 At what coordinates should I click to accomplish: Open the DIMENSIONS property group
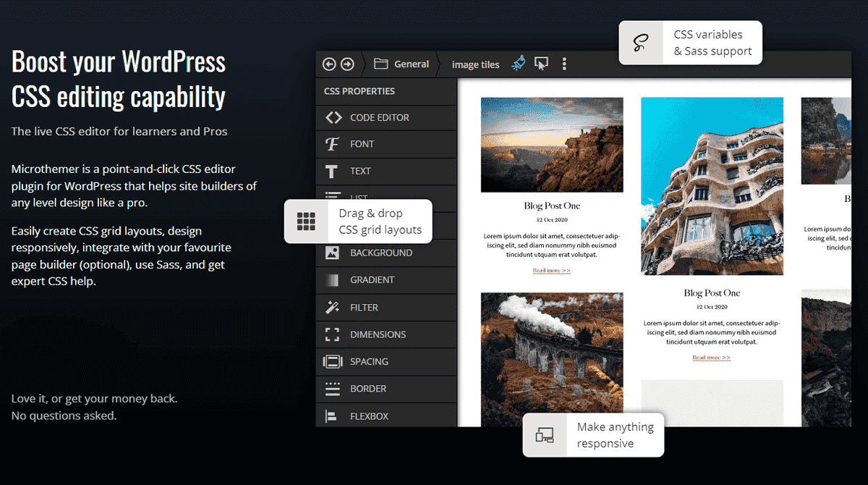coord(386,334)
